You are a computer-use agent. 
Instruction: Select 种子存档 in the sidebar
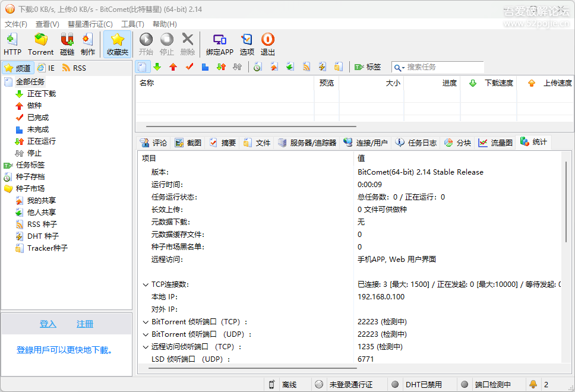[30, 177]
